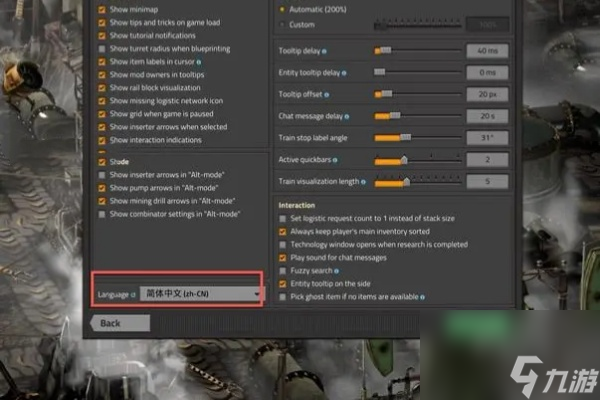Click the Entity tooltip delay 0 ms field
The width and height of the screenshot is (600, 400).
point(487,72)
